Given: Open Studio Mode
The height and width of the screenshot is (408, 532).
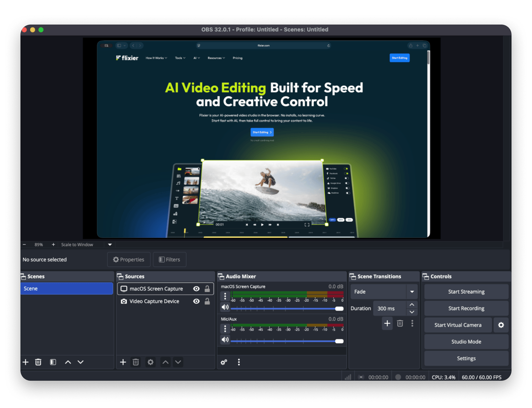Looking at the screenshot, I should click(x=466, y=342).
